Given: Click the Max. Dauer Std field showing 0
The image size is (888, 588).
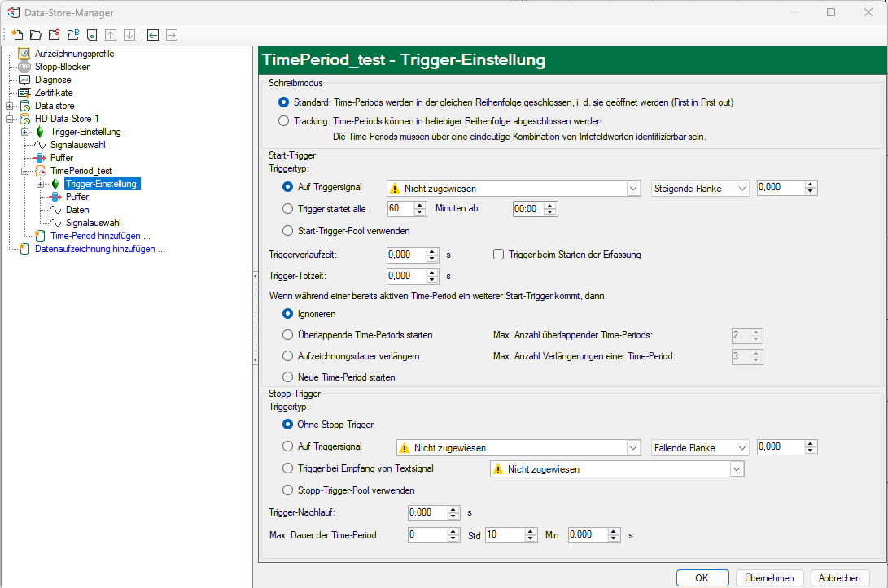Looking at the screenshot, I should point(427,535).
